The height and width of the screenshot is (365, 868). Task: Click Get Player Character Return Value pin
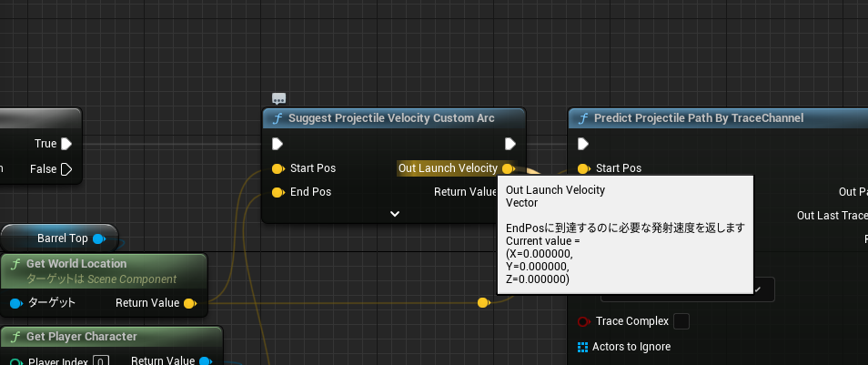click(205, 361)
